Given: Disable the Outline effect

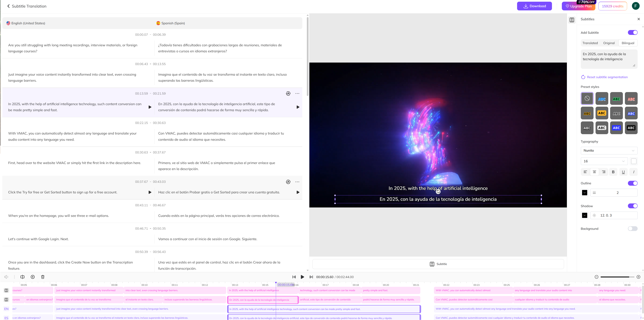Looking at the screenshot, I should click(633, 183).
